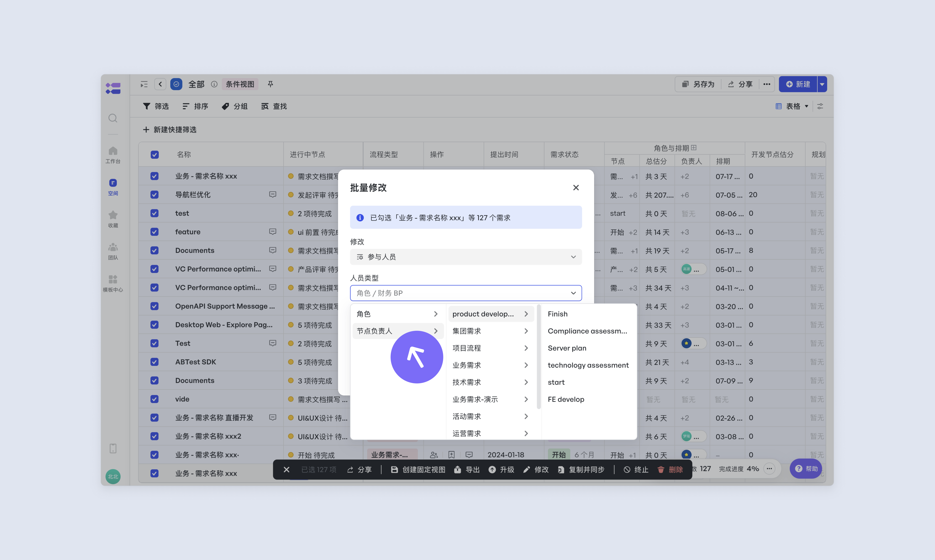Open the progress summary ellipsis menu
Image resolution: width=935 pixels, height=560 pixels.
[769, 469]
